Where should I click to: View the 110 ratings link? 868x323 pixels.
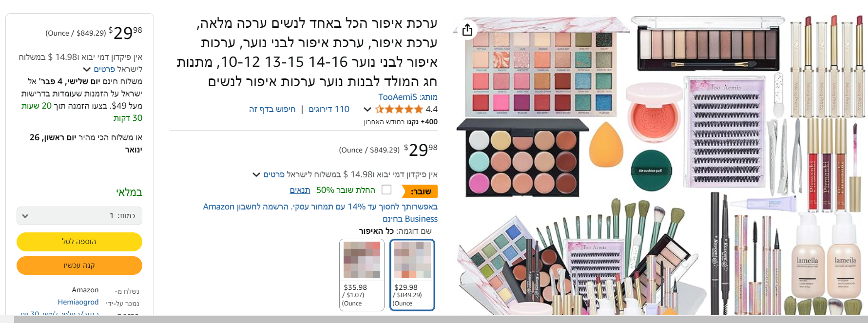coord(329,109)
